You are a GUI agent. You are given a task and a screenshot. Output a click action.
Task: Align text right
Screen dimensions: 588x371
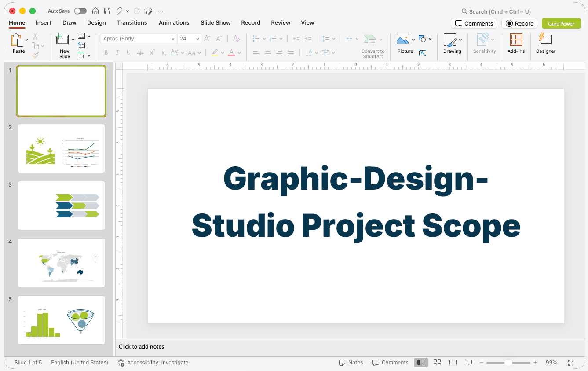pyautogui.click(x=279, y=53)
